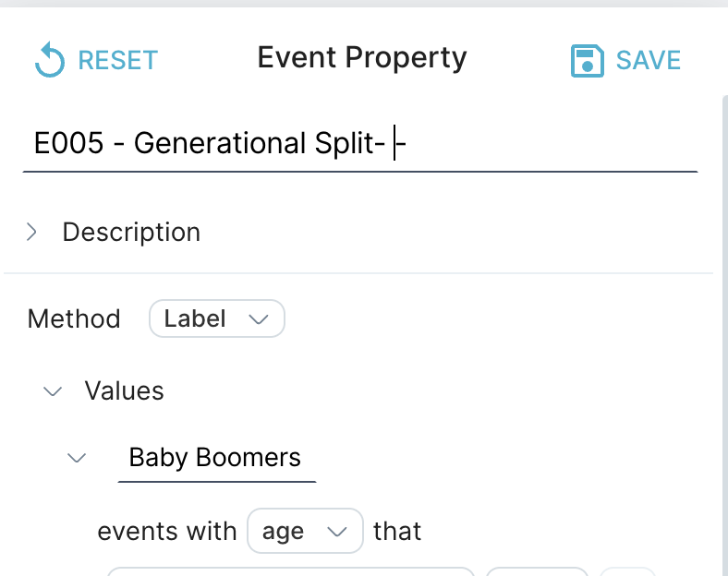Edit the Baby Boomers value name field
Viewport: 728px width, 576px height.
pos(217,458)
